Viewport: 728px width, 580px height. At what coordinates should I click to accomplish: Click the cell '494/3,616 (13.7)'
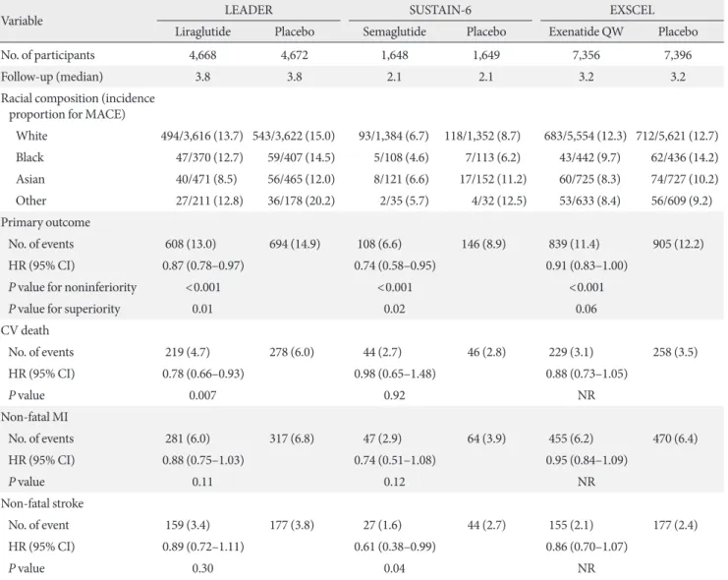pyautogui.click(x=202, y=136)
